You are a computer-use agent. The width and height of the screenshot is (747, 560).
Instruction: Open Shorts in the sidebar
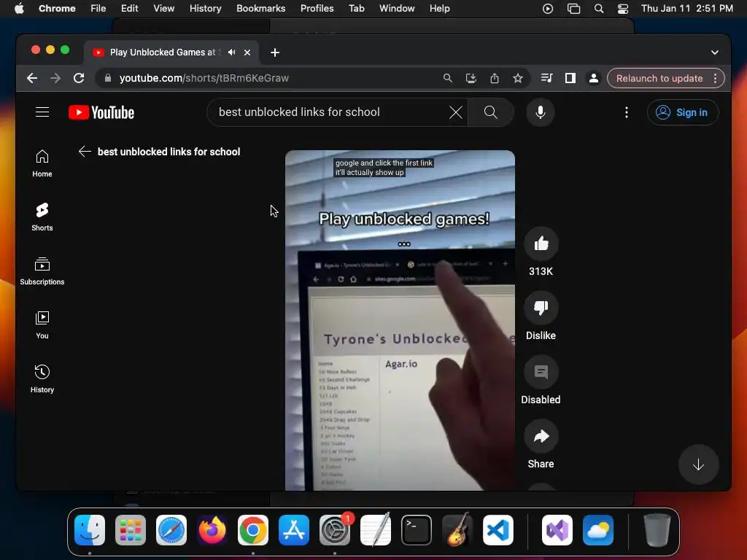coord(42,217)
